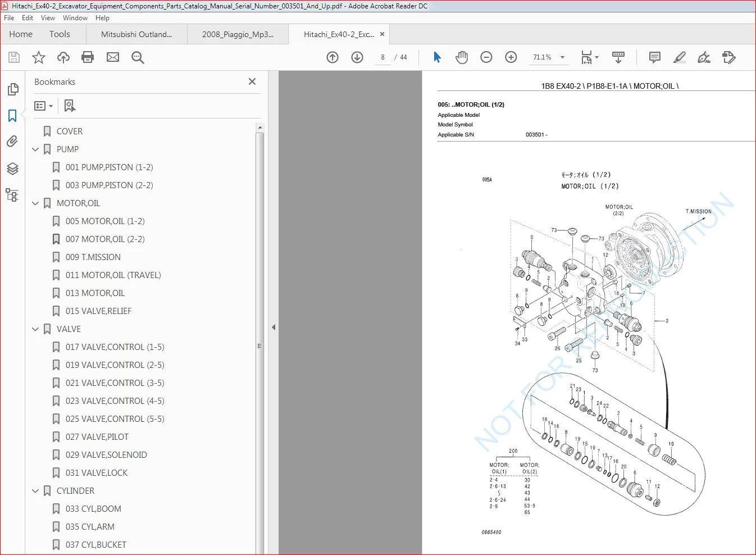Print the document via printer icon
Viewport: 756px width, 555px height.
pos(88,57)
